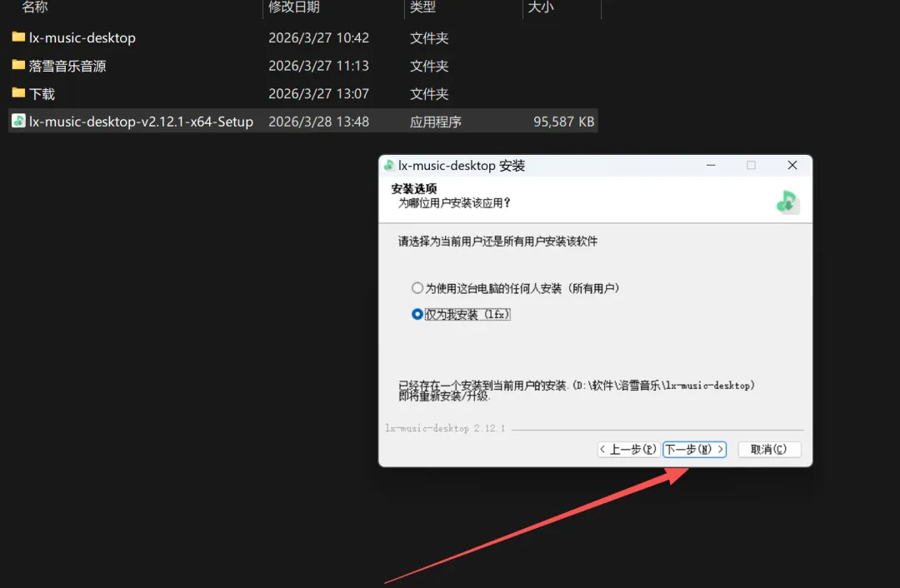900x588 pixels.
Task: Select lx-music-desktop-v2.12.1-x64-Setup file name
Action: [141, 122]
